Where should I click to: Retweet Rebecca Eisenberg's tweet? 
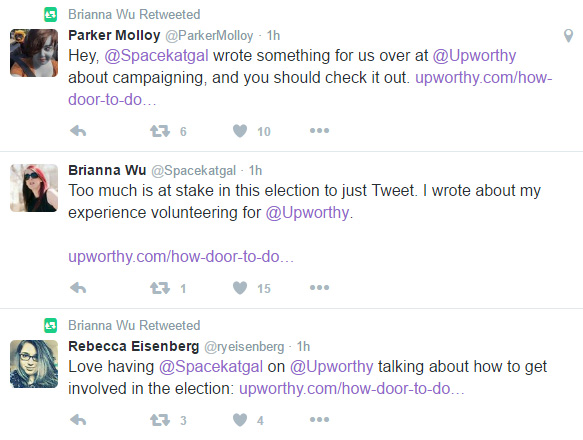pos(160,420)
